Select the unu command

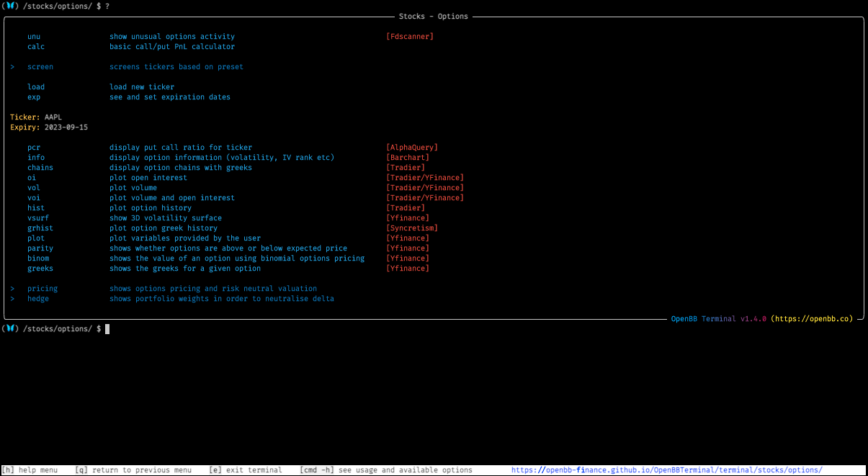click(x=34, y=37)
